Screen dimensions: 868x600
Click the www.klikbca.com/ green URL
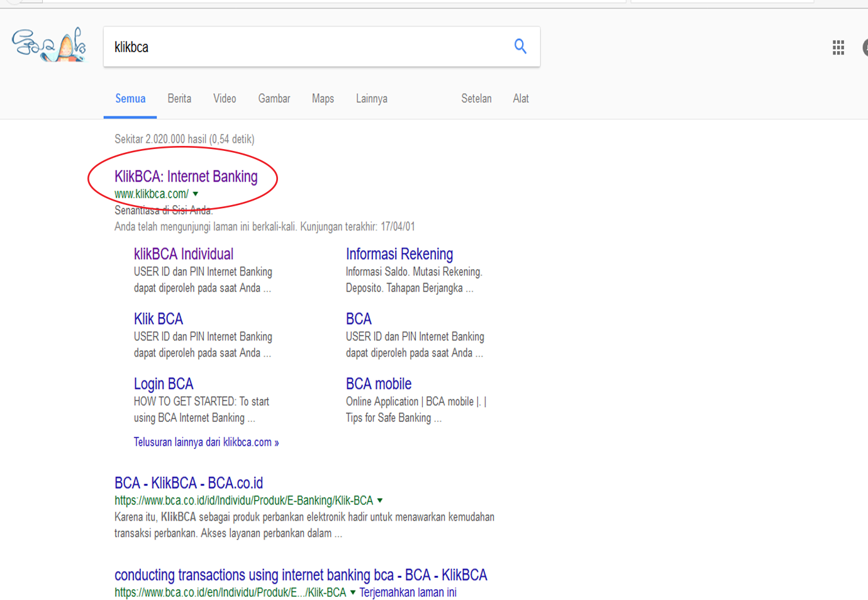[x=152, y=194]
